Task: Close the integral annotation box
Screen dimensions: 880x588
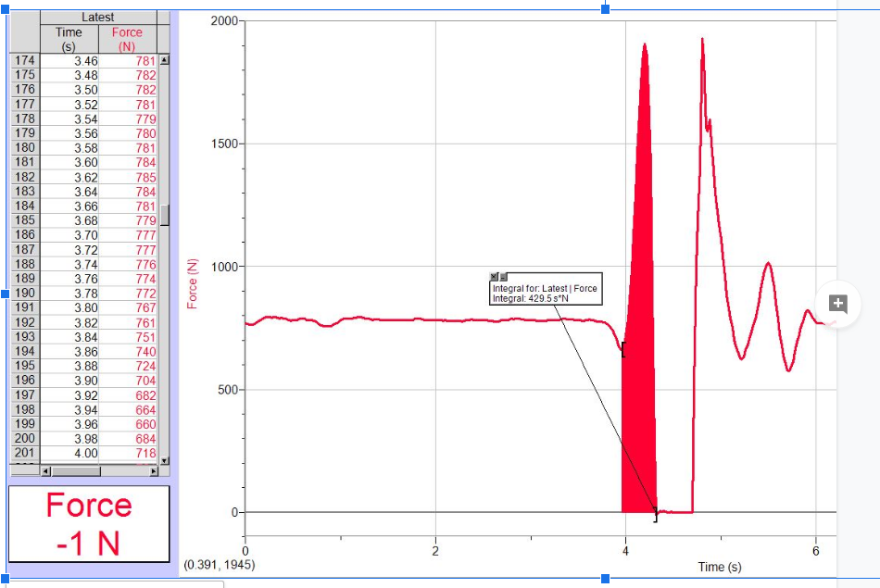Action: click(494, 277)
